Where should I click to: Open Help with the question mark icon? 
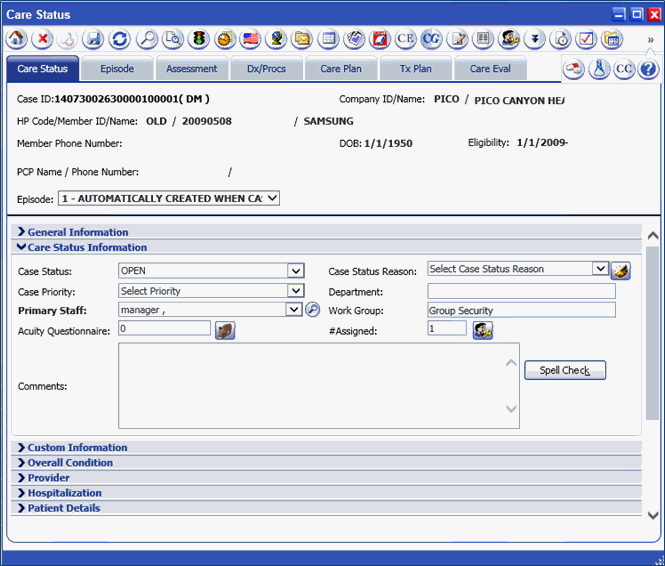click(648, 69)
